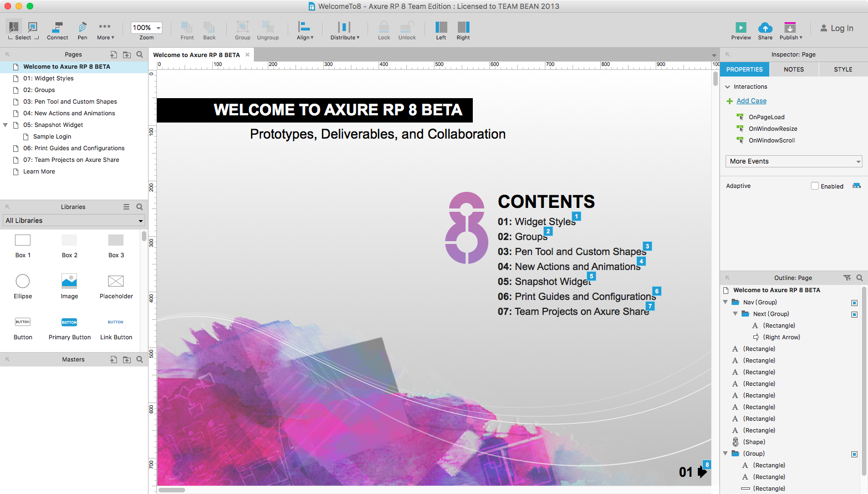Switch to the NOTES tab
Screen dimensions: 868x494
pyautogui.click(x=794, y=69)
